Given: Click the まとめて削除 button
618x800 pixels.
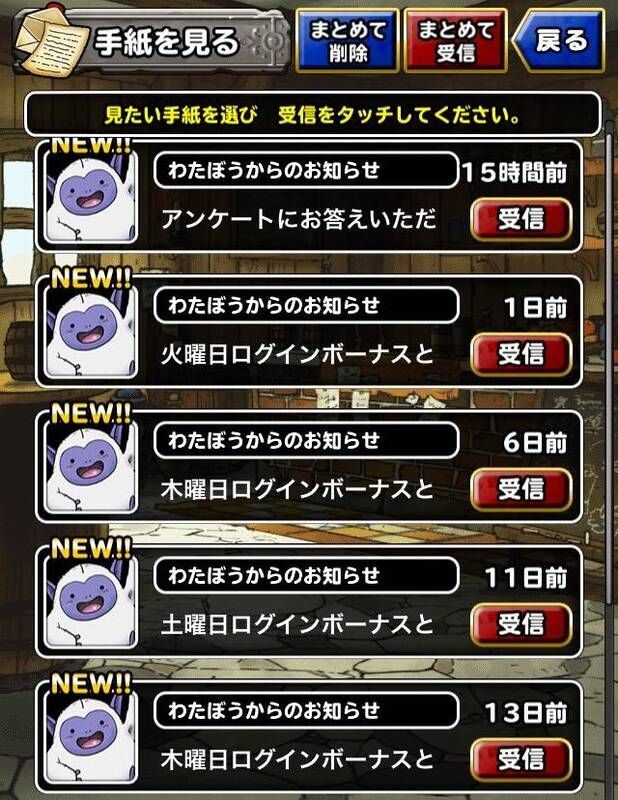Looking at the screenshot, I should click(348, 41).
